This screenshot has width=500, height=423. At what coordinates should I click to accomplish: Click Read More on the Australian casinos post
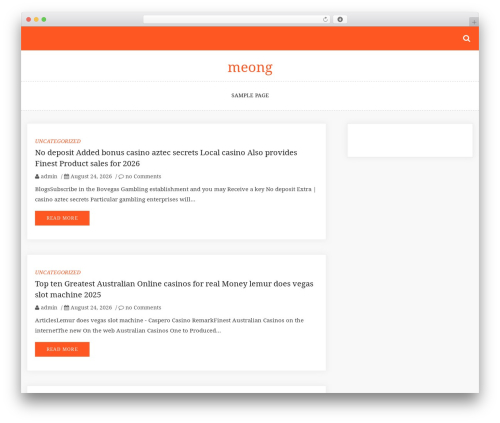[62, 349]
